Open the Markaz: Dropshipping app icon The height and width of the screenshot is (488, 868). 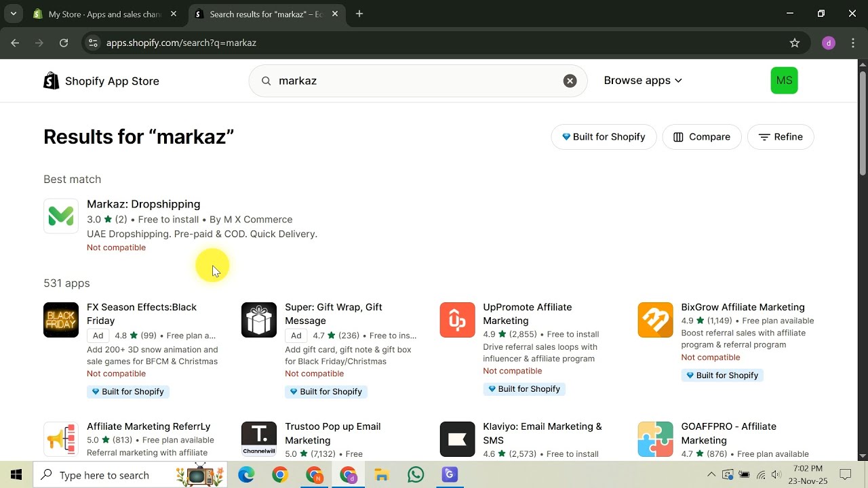pyautogui.click(x=61, y=216)
